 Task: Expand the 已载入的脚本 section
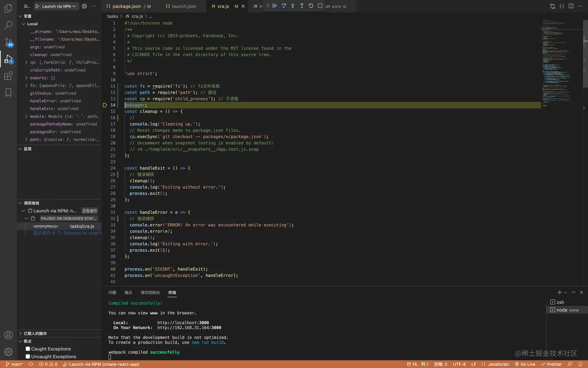coord(20,333)
